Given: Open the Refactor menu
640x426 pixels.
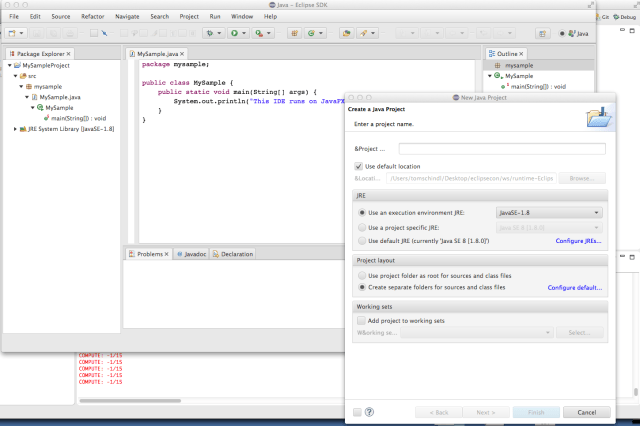Looking at the screenshot, I should [x=92, y=17].
